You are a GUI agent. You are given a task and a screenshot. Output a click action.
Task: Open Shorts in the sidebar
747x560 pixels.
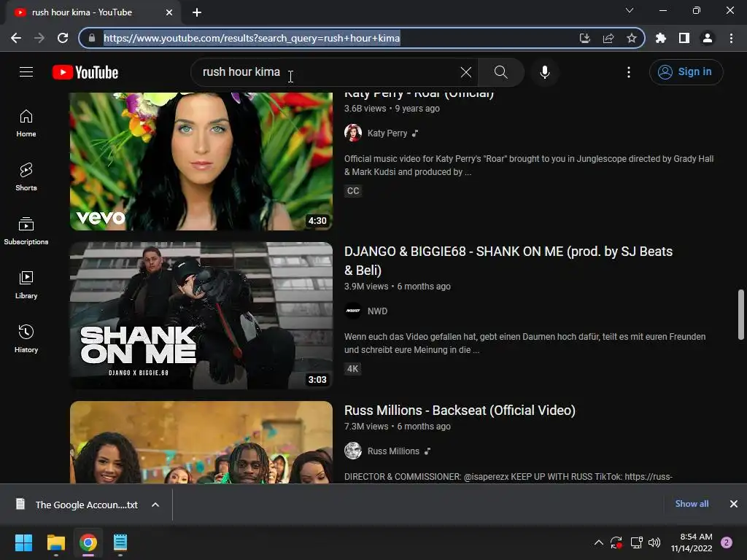pos(26,177)
